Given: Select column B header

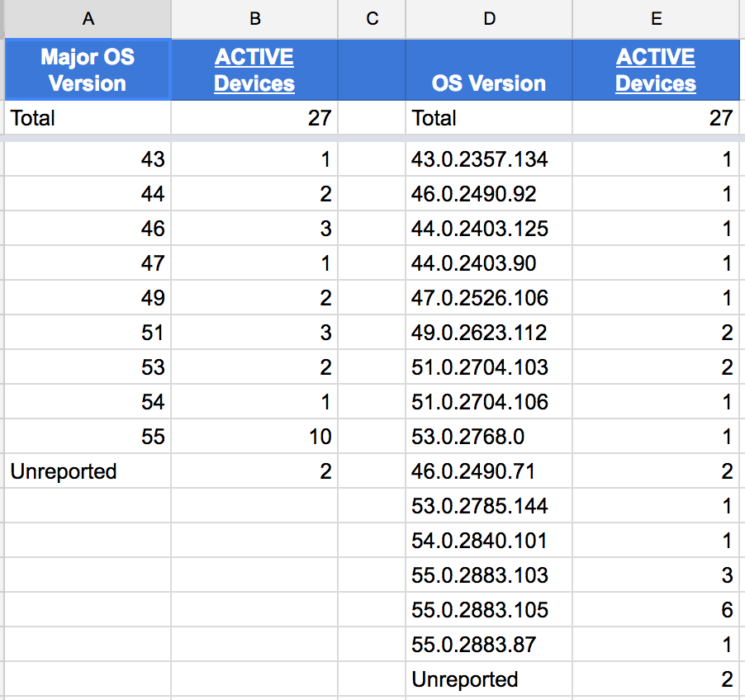Looking at the screenshot, I should [254, 19].
